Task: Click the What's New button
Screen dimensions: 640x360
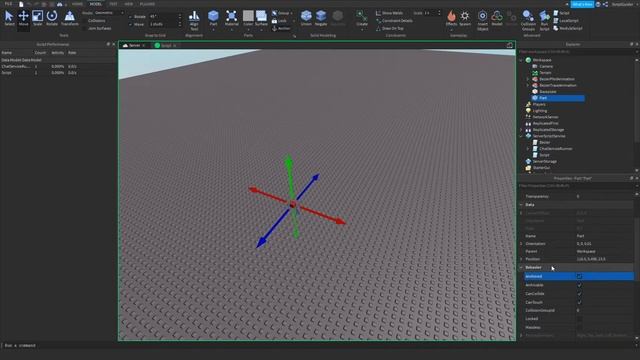Action: click(582, 4)
